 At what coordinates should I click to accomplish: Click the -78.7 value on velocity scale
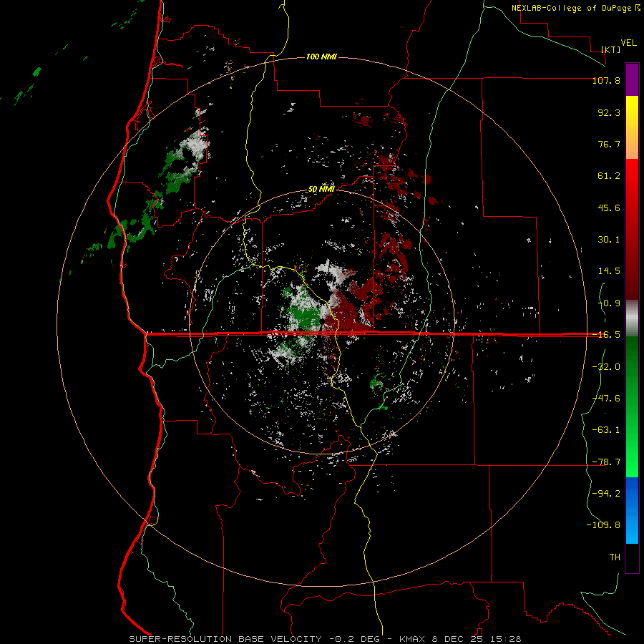click(606, 462)
